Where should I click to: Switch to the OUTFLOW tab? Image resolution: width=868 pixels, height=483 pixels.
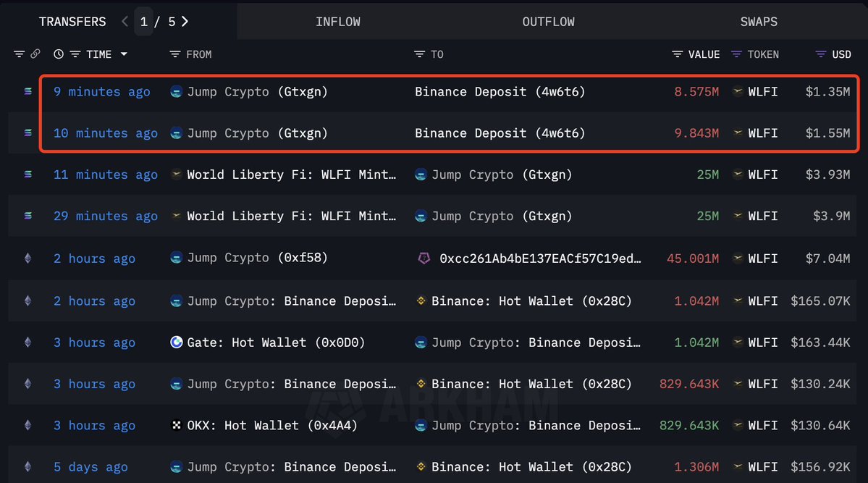(548, 22)
